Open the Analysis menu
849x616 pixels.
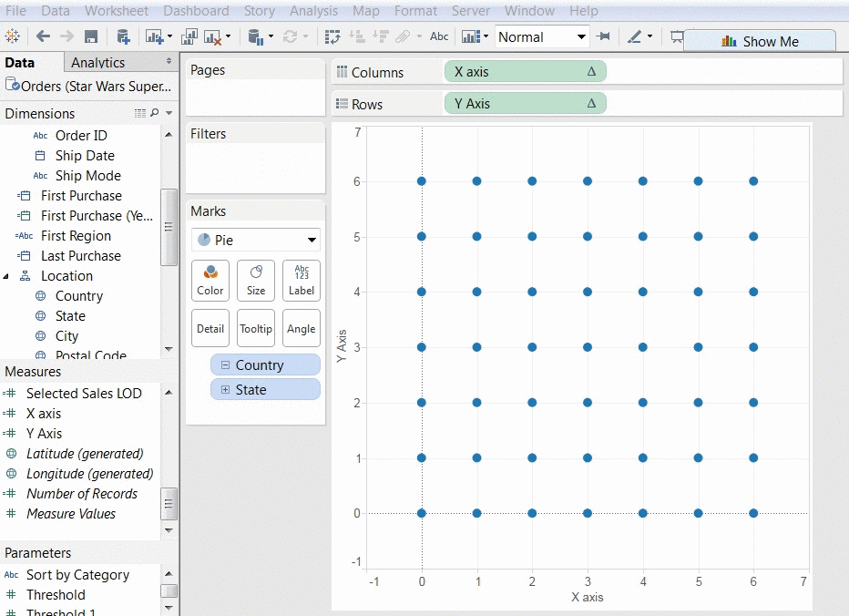313,11
